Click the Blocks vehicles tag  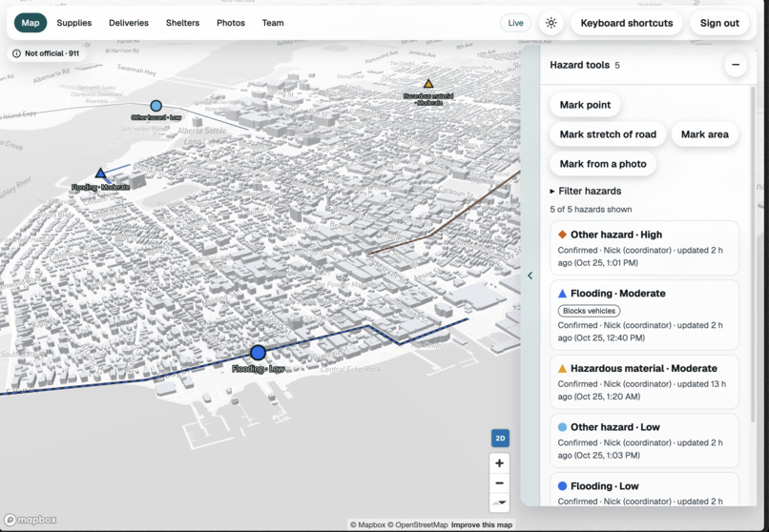(x=589, y=311)
